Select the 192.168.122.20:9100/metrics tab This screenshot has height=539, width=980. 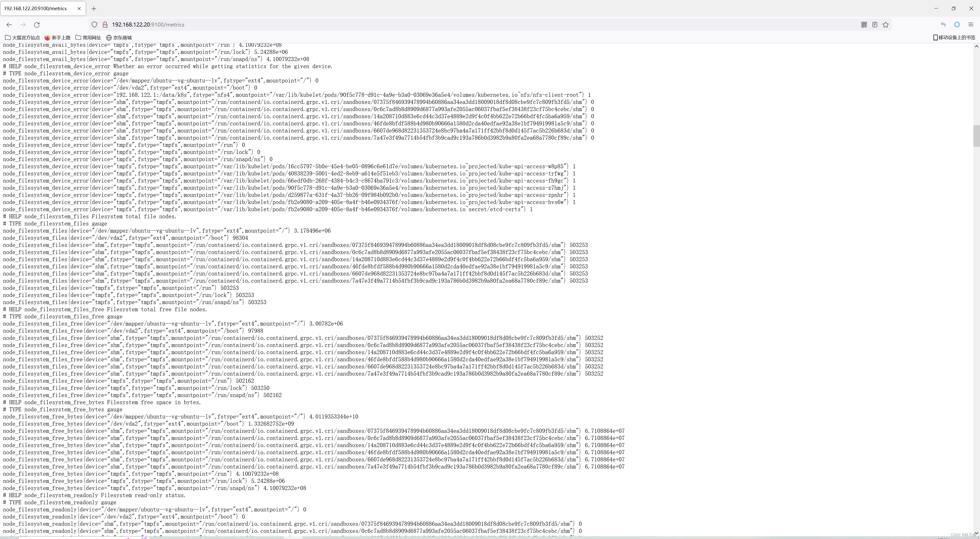43,8
